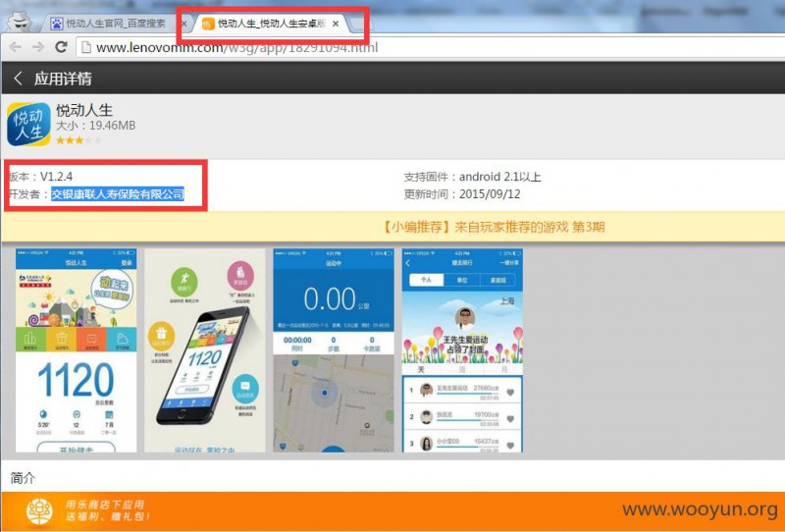The height and width of the screenshot is (532, 785).
Task: Click the incognito spy icon
Action: click(x=19, y=22)
